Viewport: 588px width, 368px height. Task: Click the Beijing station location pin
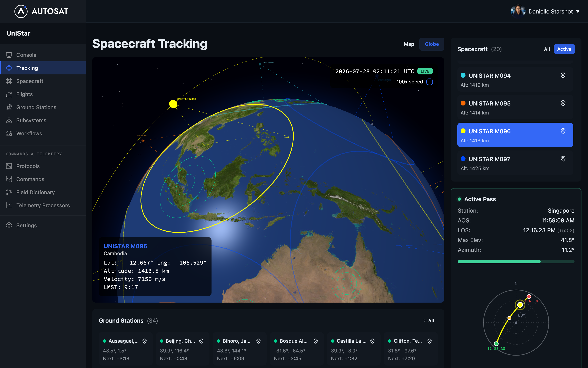[202, 341]
